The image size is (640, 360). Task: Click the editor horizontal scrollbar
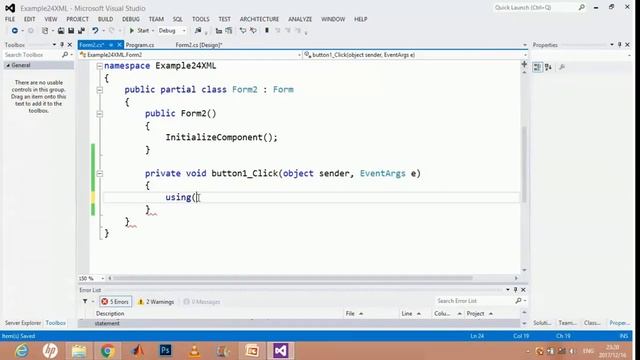[x=293, y=278]
